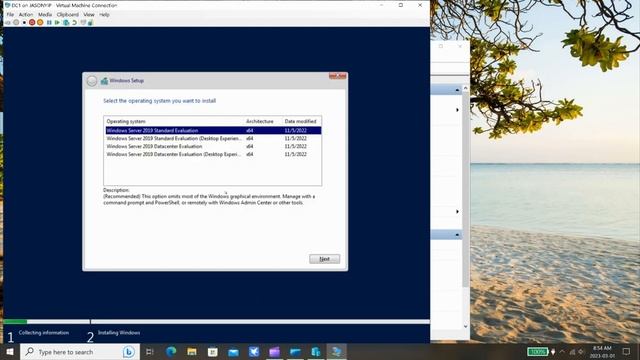Viewport: 640px width, 360px height.
Task: Open the Windows Start menu
Action: (10, 351)
